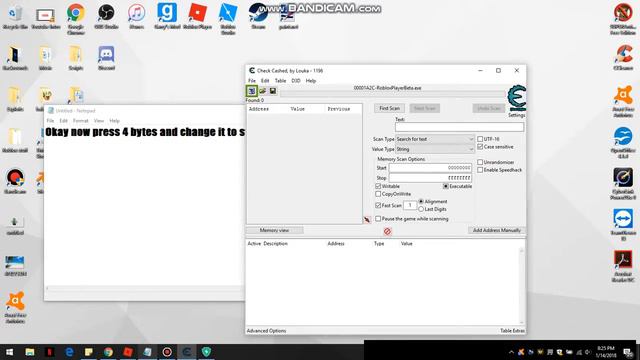640x360 pixels.
Task: Open the green shield taskbar icon
Action: pyautogui.click(x=206, y=351)
